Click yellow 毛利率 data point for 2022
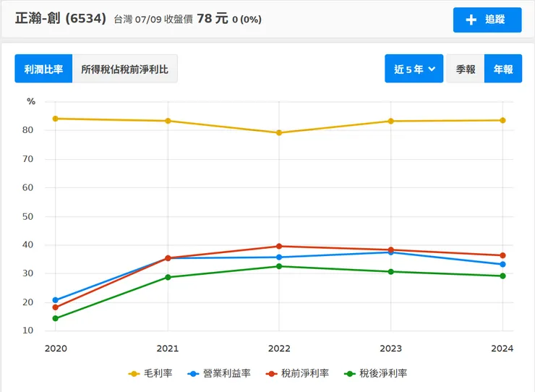535x392 pixels. pyautogui.click(x=279, y=133)
